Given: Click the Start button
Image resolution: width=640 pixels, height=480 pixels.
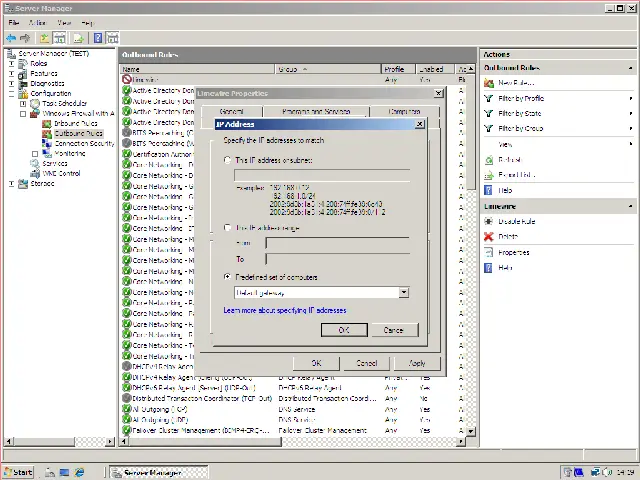Looking at the screenshot, I should tap(19, 473).
